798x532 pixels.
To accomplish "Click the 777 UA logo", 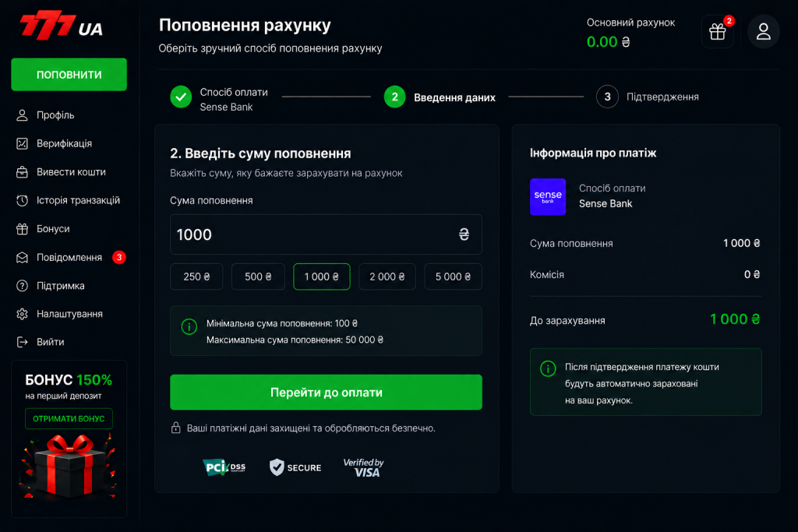I will coord(61,25).
